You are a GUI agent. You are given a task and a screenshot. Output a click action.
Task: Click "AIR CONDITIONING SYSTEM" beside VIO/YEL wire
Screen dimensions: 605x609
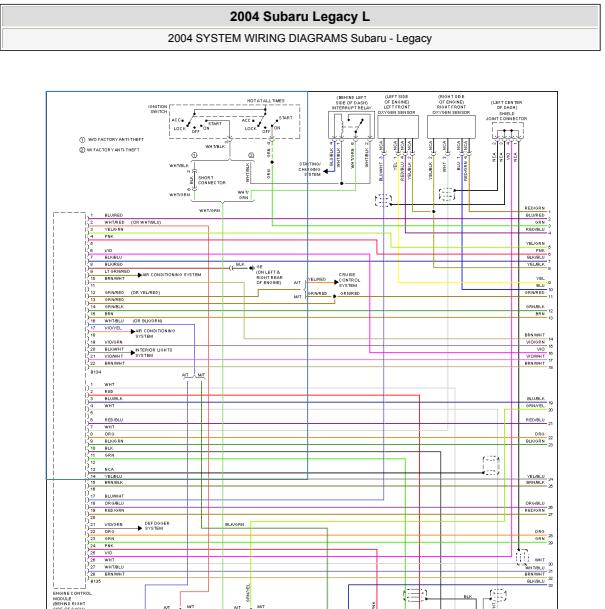pyautogui.click(x=155, y=334)
